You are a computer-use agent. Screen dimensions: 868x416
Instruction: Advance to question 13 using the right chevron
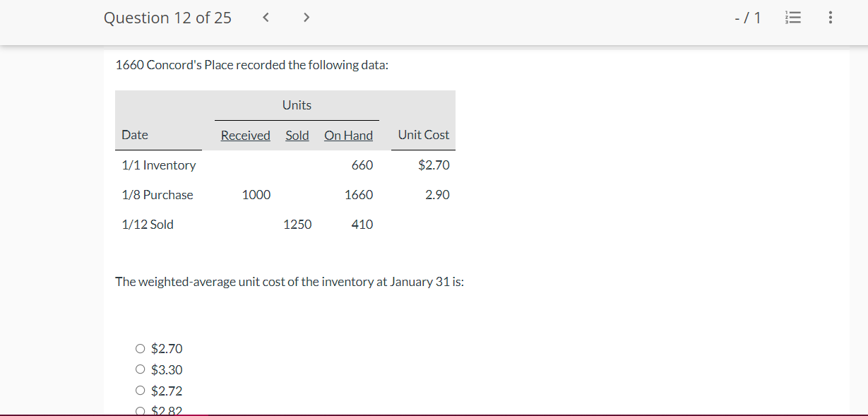coord(306,18)
